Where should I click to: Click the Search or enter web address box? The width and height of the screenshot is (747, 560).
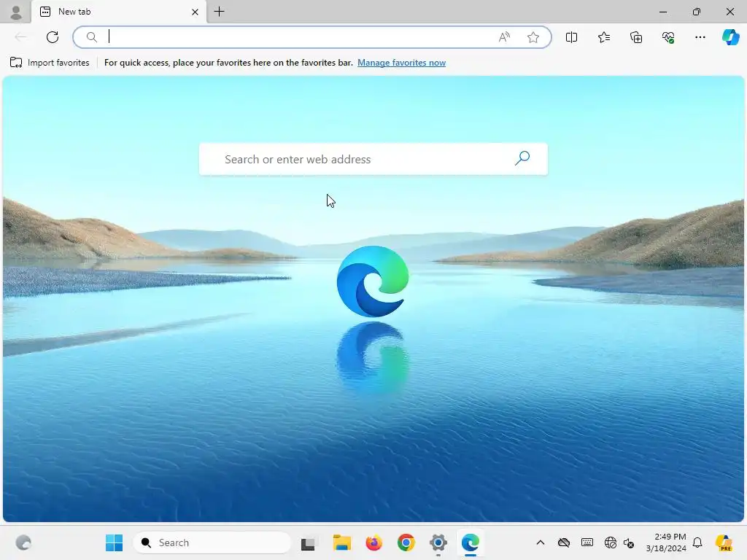coord(373,159)
